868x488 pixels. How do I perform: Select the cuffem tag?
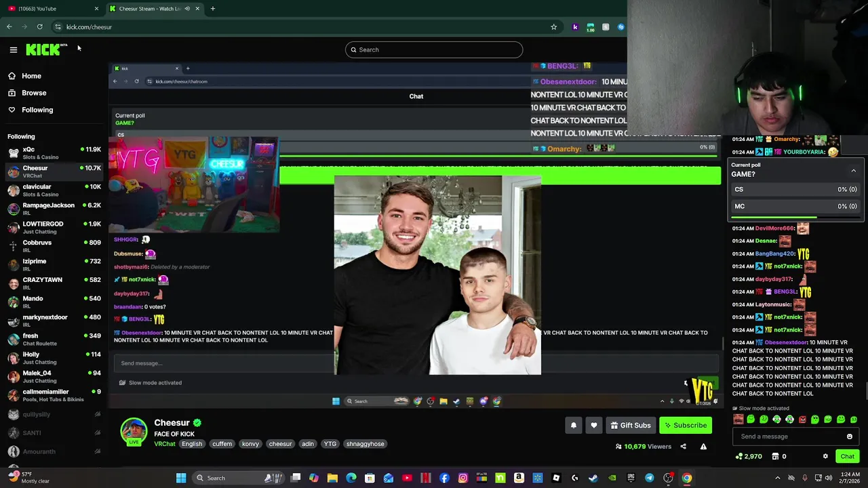[222, 444]
